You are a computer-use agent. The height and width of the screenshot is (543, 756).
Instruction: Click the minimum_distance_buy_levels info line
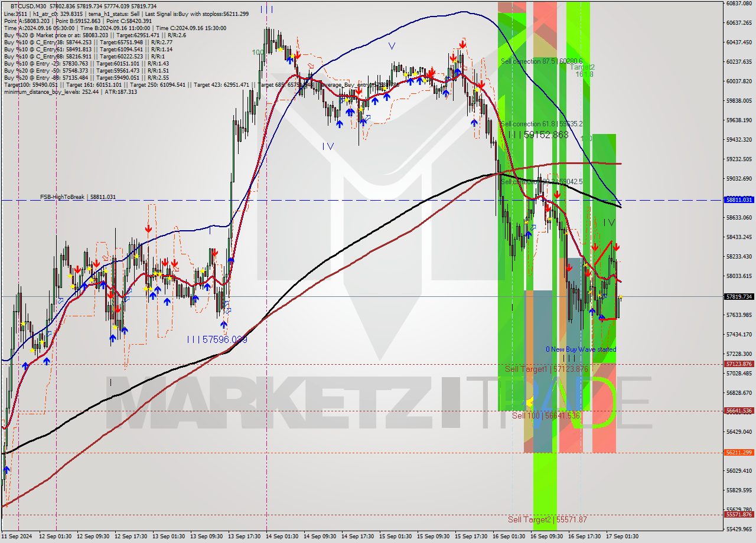(70, 91)
